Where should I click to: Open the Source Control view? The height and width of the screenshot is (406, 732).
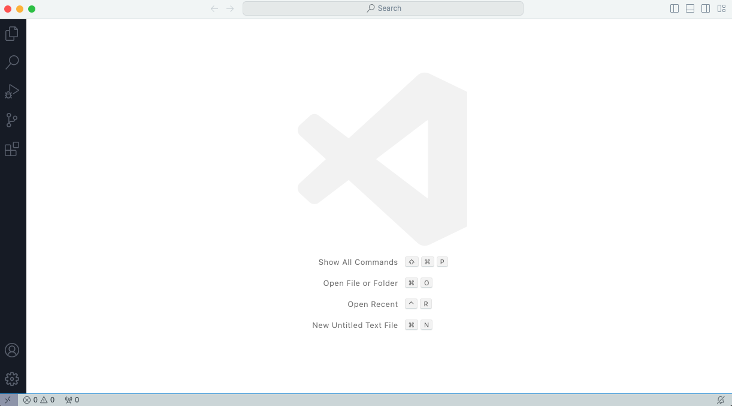pos(12,120)
